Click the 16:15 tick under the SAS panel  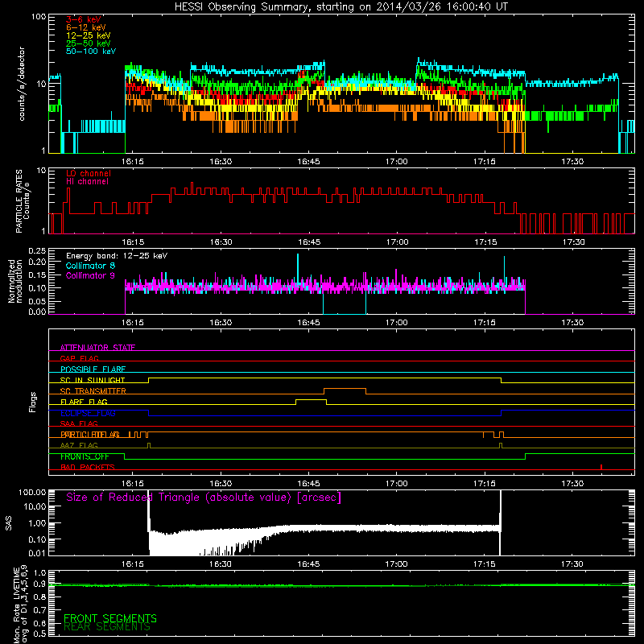[x=133, y=564]
